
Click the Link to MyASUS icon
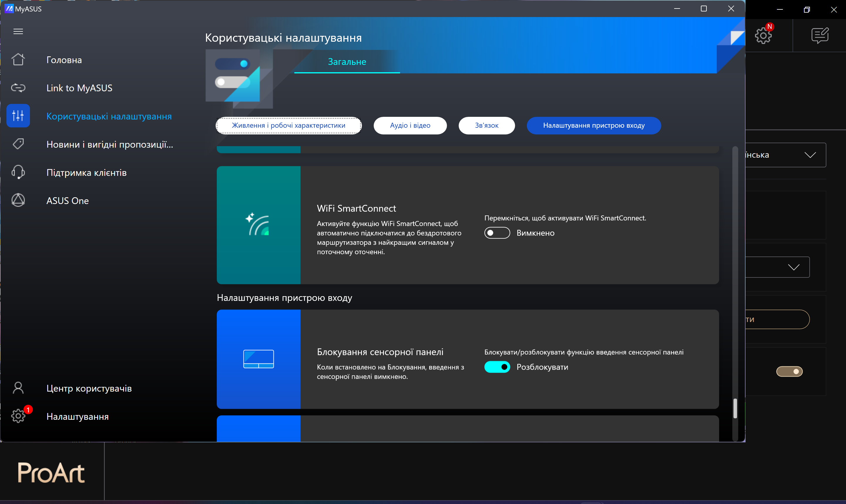[x=18, y=88]
